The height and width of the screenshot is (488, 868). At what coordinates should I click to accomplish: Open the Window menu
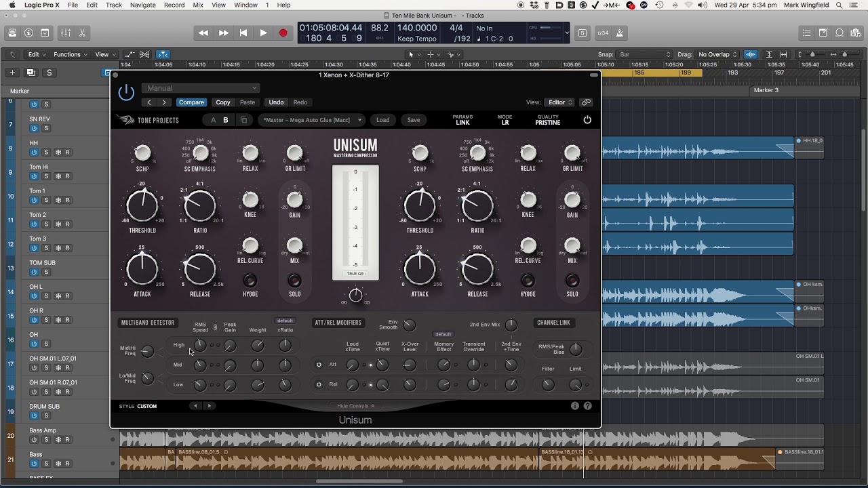pyautogui.click(x=245, y=5)
